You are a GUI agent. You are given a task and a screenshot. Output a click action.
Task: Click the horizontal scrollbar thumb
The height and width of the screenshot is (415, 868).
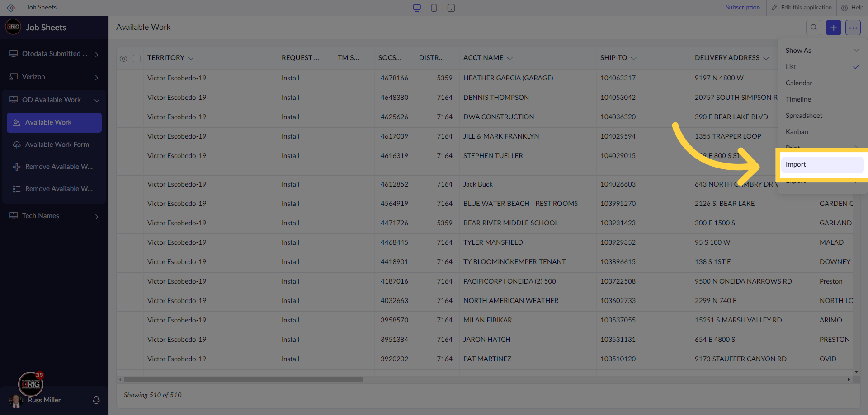[244, 380]
